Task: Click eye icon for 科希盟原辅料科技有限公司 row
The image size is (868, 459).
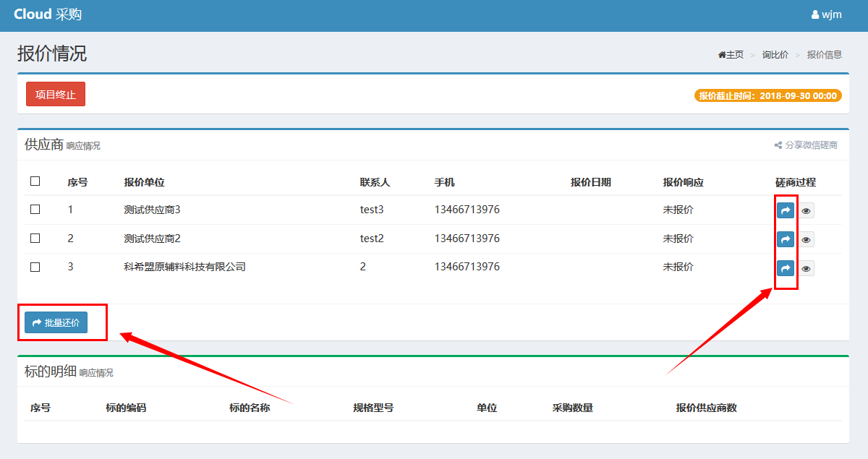Action: [806, 268]
